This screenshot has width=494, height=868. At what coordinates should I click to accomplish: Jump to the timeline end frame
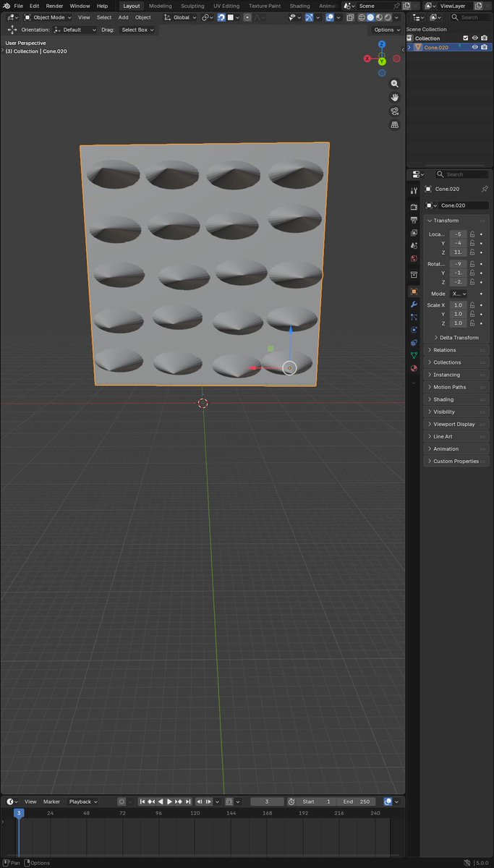pos(188,801)
